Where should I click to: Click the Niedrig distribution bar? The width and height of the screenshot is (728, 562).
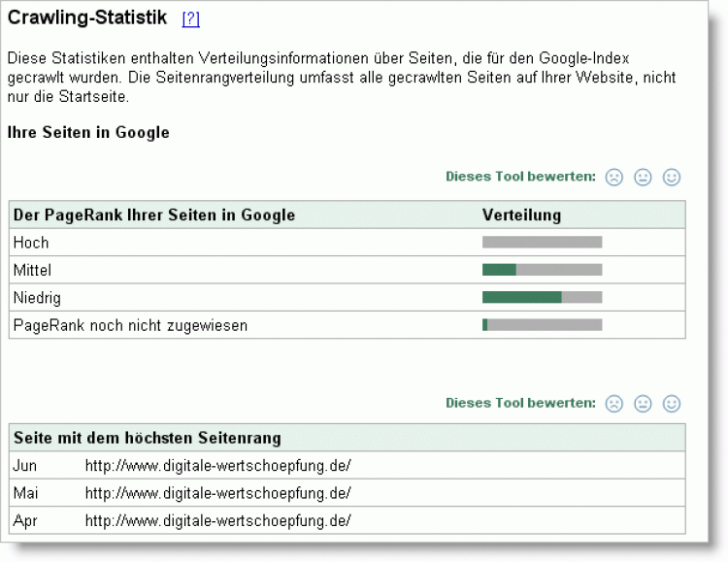click(542, 297)
